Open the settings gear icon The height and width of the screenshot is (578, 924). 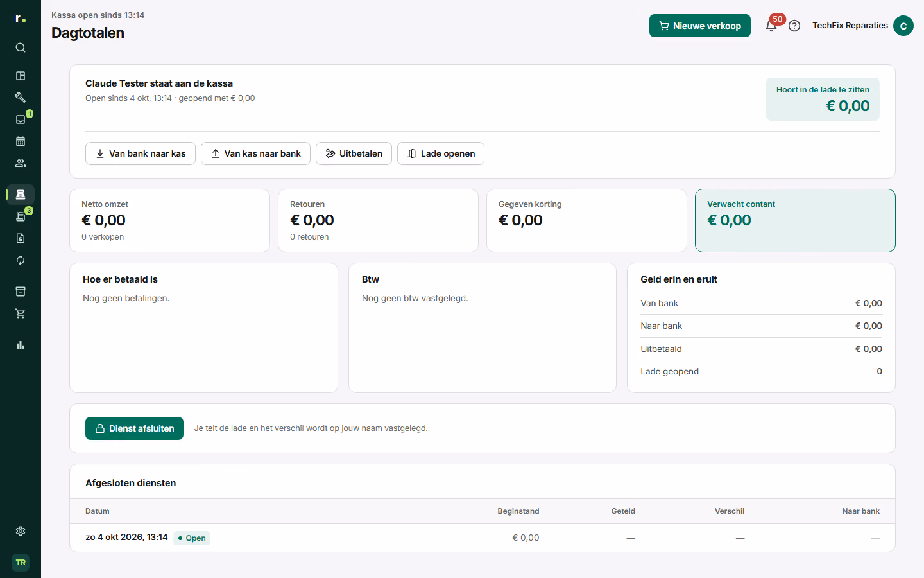[x=21, y=531]
